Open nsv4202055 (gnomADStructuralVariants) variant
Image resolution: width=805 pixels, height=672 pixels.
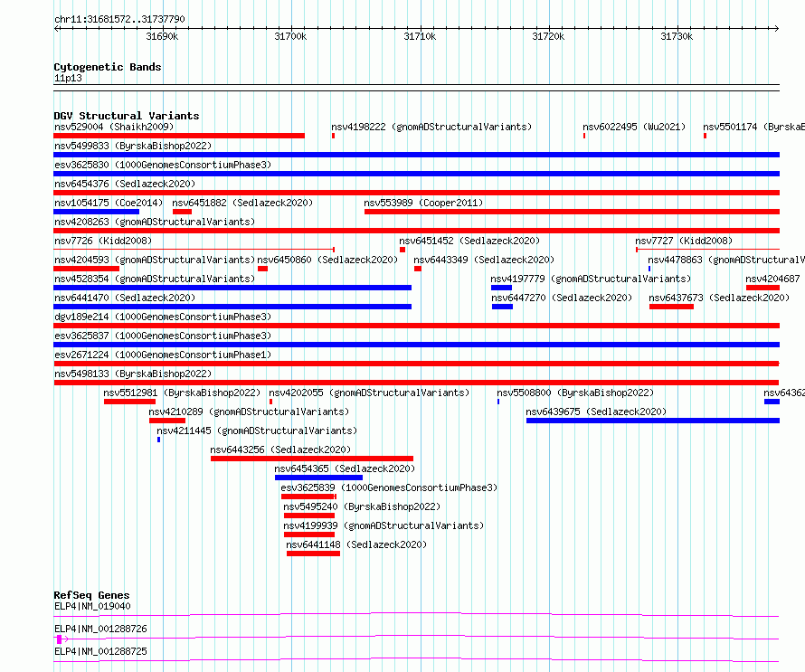click(369, 393)
